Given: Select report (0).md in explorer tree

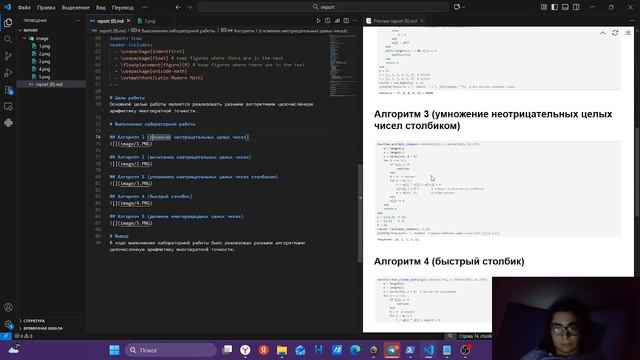Looking at the screenshot, I should (49, 84).
